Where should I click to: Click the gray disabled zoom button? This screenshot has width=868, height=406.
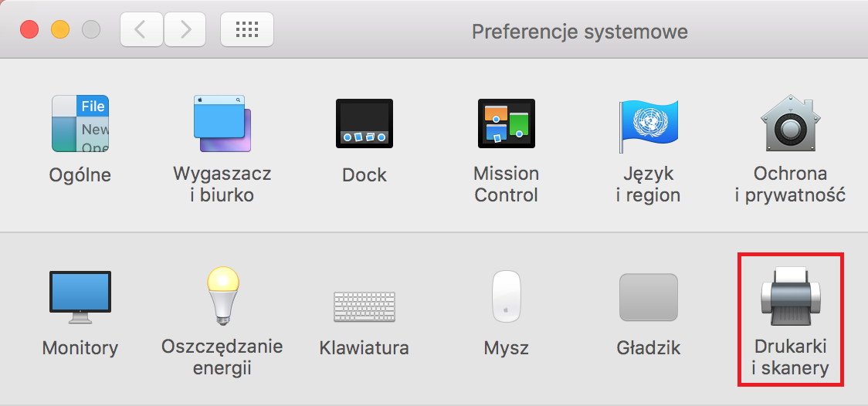click(91, 29)
